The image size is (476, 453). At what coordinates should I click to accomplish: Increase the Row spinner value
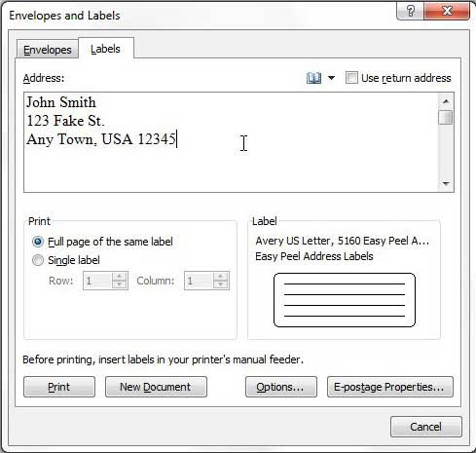coord(120,277)
